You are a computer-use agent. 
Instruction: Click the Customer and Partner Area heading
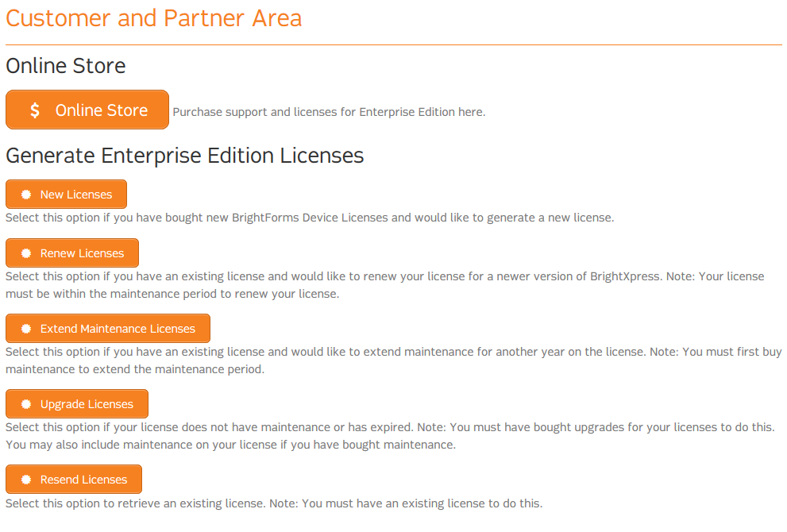[154, 18]
